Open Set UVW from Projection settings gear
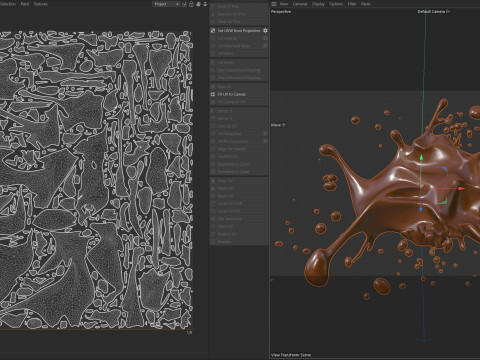 [x=265, y=31]
